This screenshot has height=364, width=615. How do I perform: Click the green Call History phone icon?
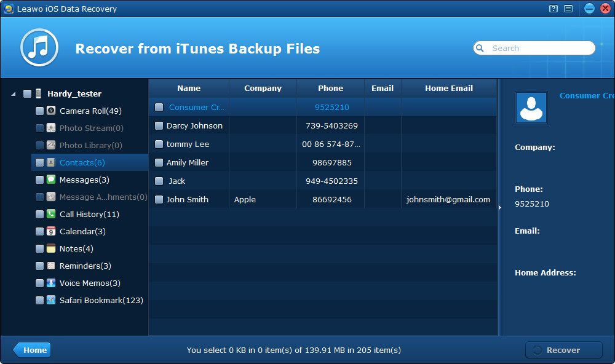[x=51, y=214]
